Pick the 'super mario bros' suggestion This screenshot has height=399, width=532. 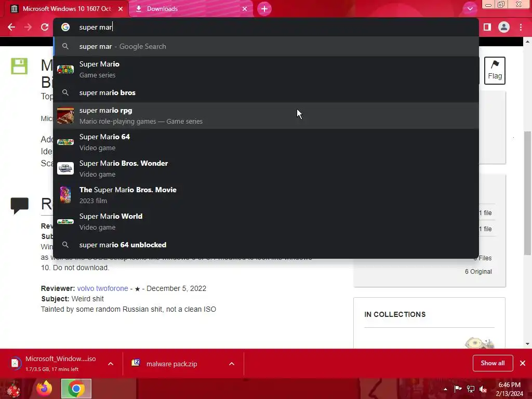click(x=266, y=92)
